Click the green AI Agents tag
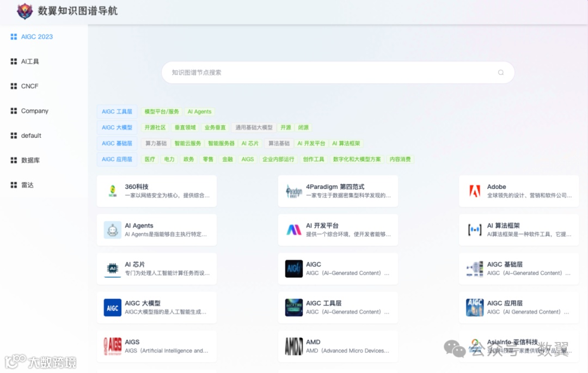The image size is (588, 373). [199, 112]
